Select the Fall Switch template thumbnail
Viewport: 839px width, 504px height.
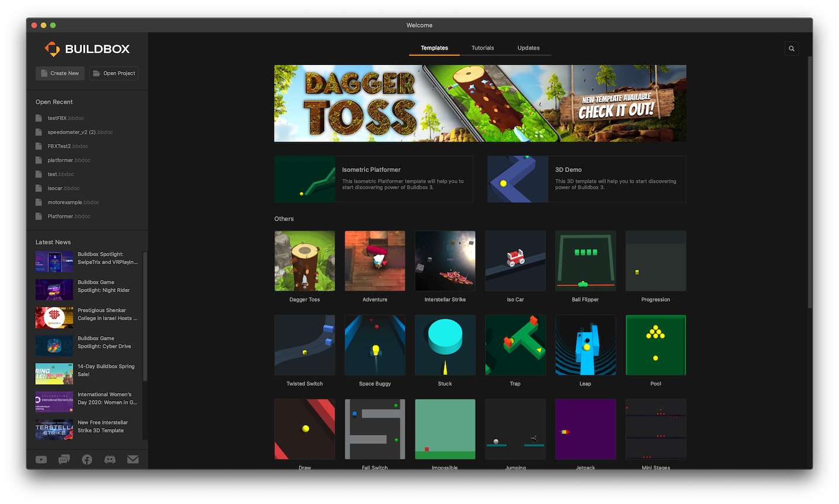[x=375, y=429]
